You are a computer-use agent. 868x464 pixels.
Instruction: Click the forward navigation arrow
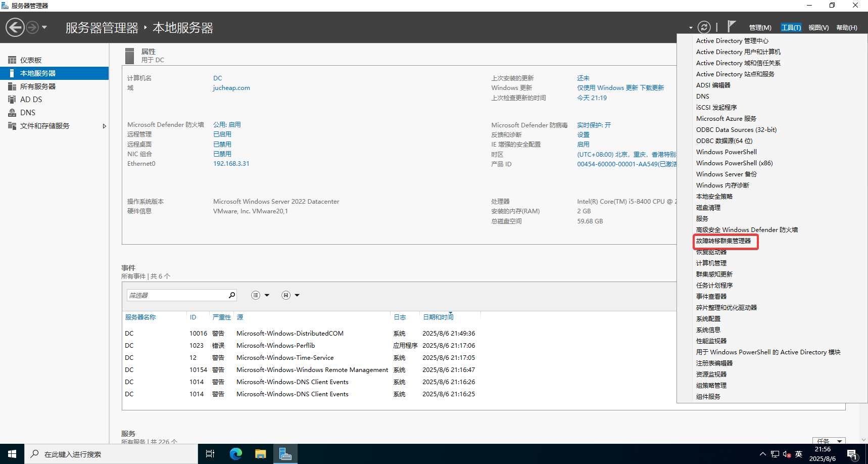coord(32,27)
